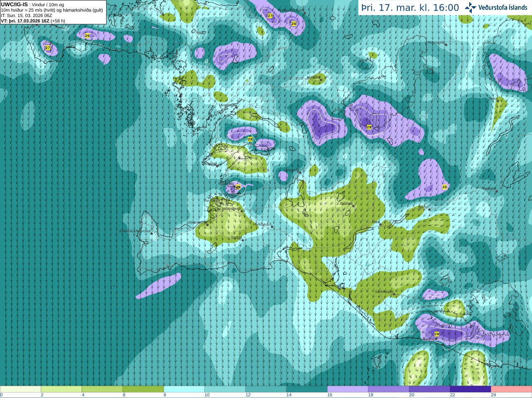The width and height of the screenshot is (532, 398).
Task: Click the yellow 26 gust marker below Holtavörðuheiði
Action: tap(294, 24)
